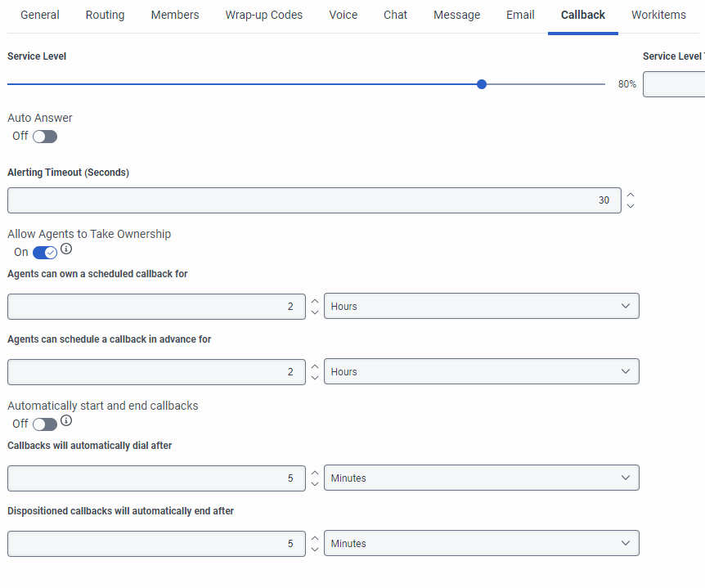The width and height of the screenshot is (705, 588).
Task: Open the Routing tab
Action: (105, 15)
